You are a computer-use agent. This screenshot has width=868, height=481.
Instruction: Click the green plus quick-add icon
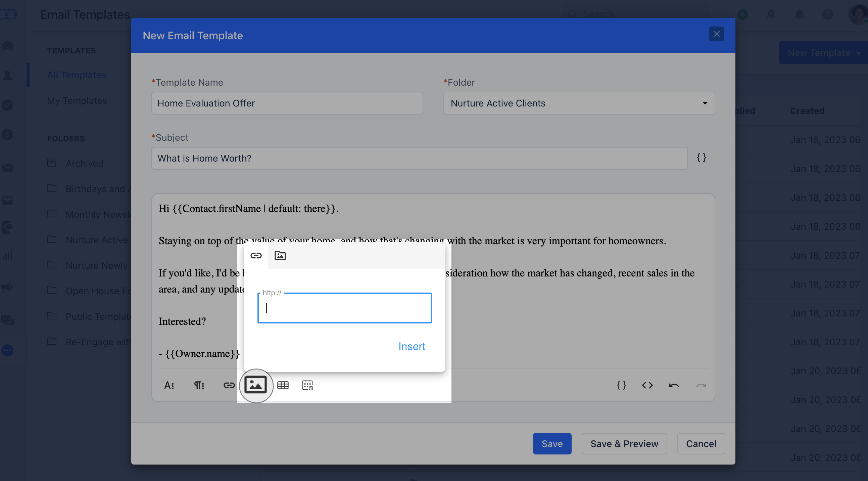tap(743, 14)
